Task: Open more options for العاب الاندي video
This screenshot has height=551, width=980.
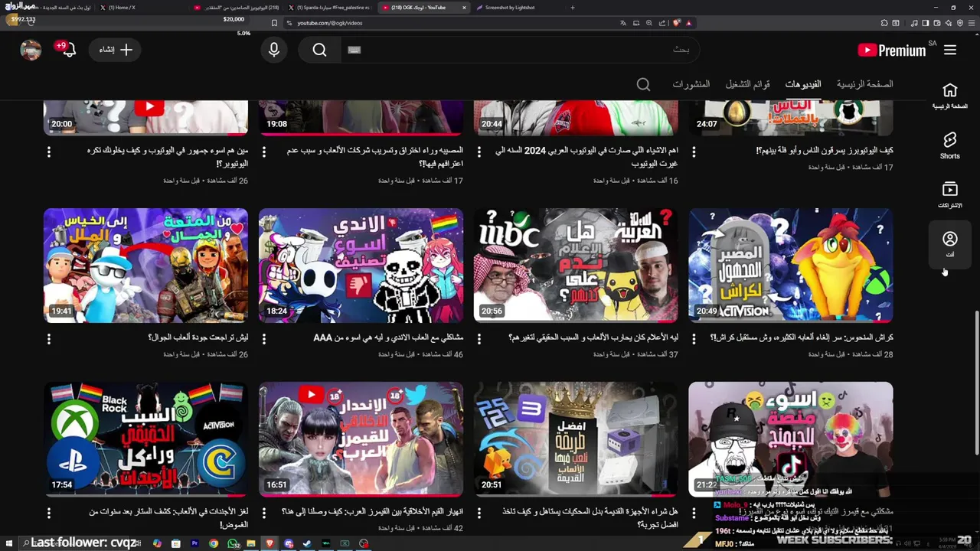Action: coord(264,338)
